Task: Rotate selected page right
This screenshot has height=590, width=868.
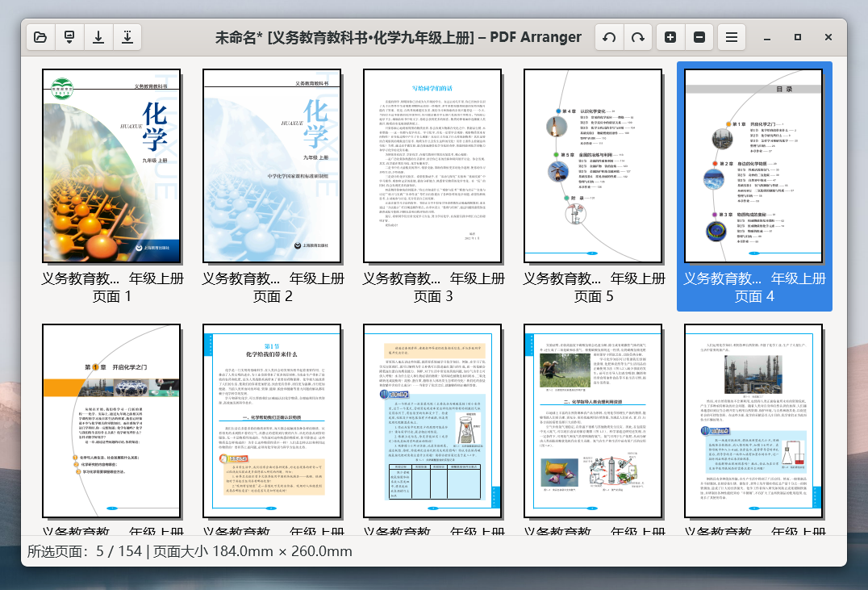Action: [x=638, y=37]
